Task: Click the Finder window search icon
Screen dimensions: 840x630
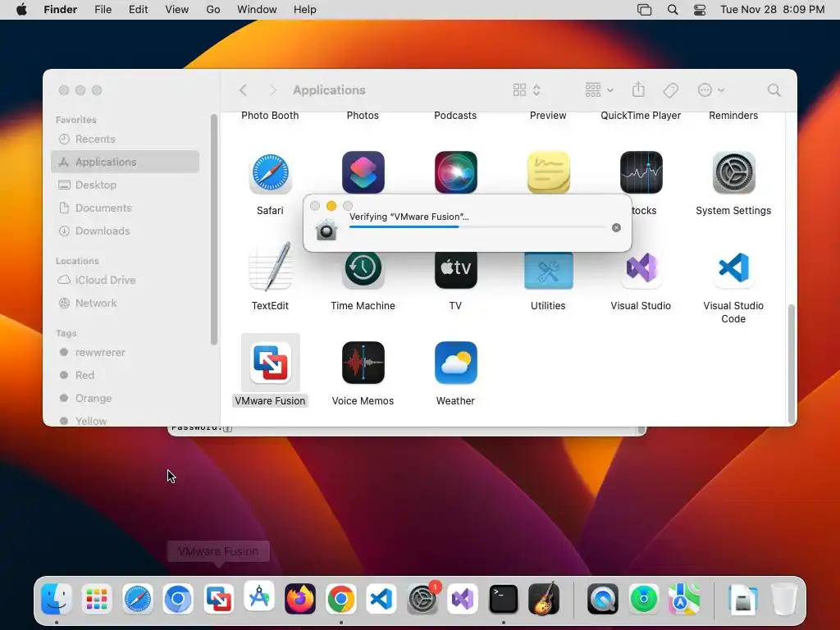Action: [774, 90]
